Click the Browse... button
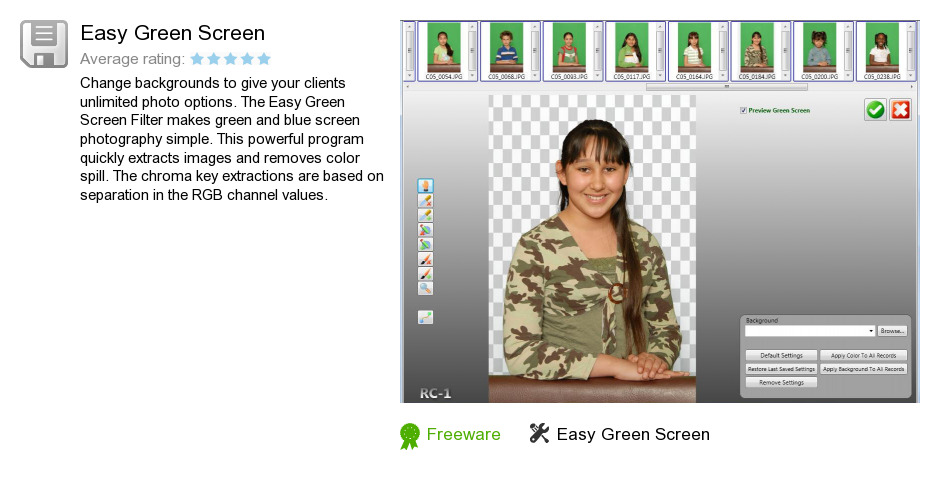This screenshot has height=480, width=940. click(x=892, y=331)
